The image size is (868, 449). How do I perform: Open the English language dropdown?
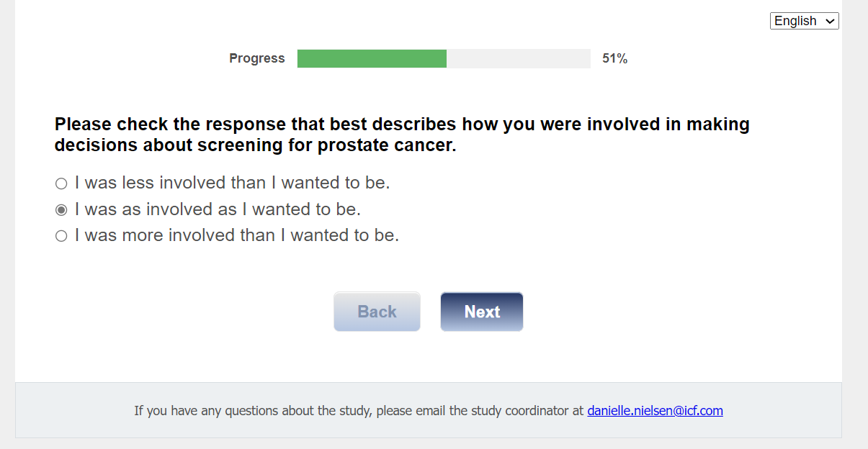[804, 21]
